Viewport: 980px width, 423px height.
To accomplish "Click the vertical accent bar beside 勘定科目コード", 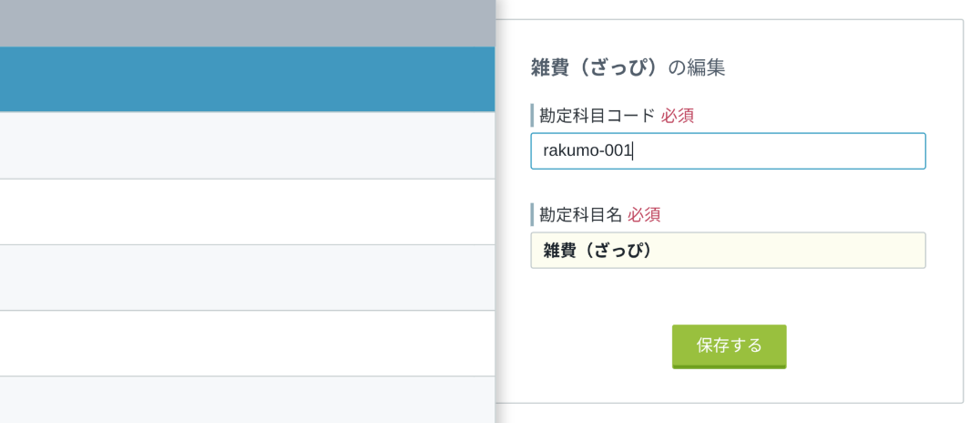I will click(532, 115).
